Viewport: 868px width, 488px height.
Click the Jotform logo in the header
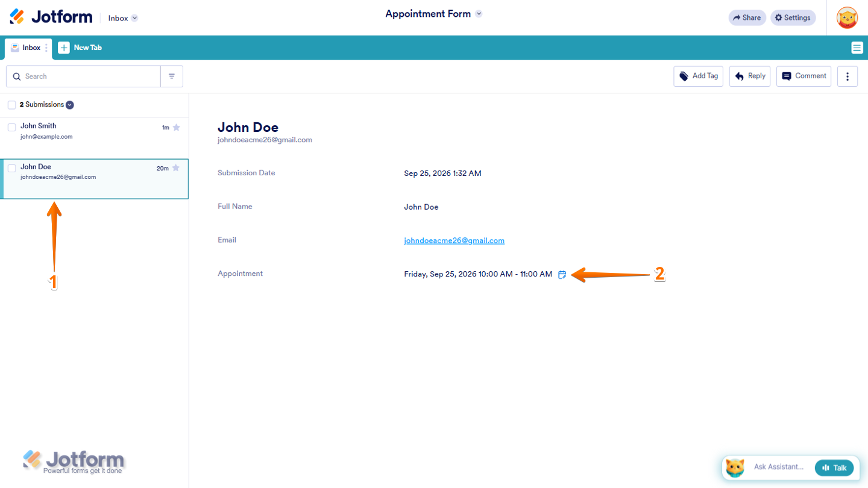pyautogui.click(x=51, y=17)
